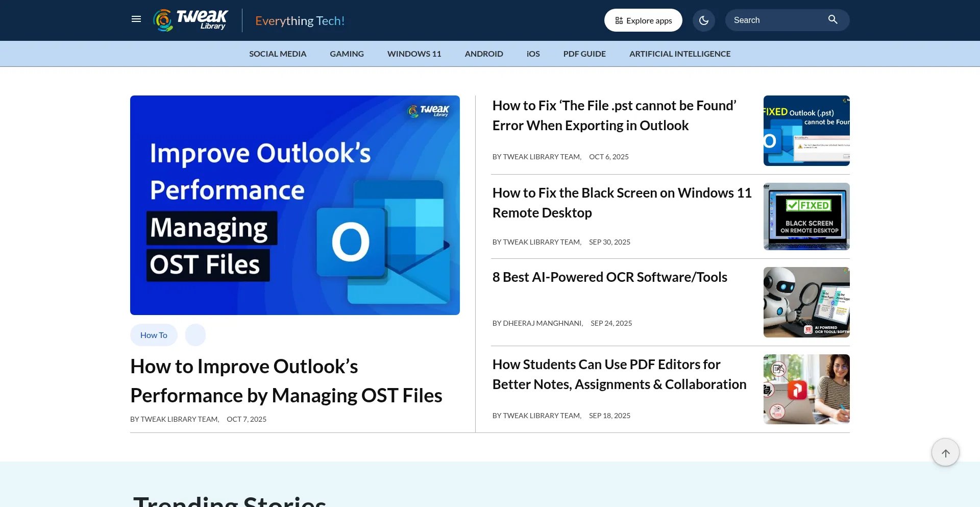980x507 pixels.
Task: Click the Outlook .pst error thumbnail
Action: [806, 131]
